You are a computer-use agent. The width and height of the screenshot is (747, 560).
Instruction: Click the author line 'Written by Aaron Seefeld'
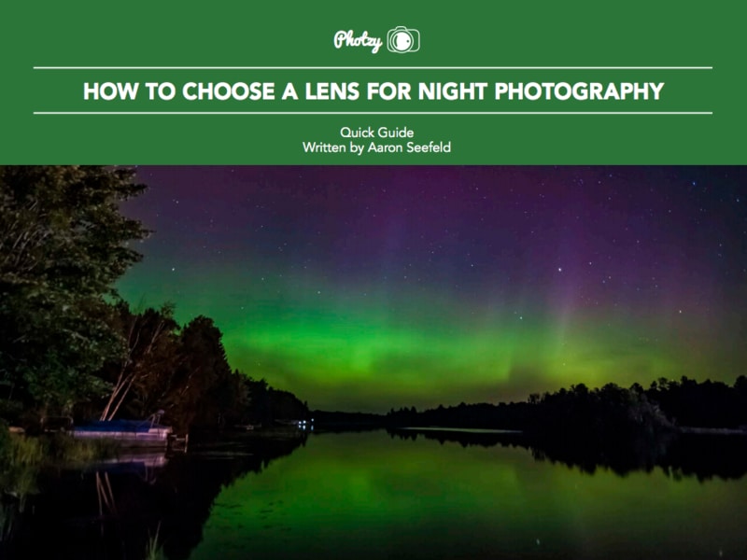click(376, 147)
